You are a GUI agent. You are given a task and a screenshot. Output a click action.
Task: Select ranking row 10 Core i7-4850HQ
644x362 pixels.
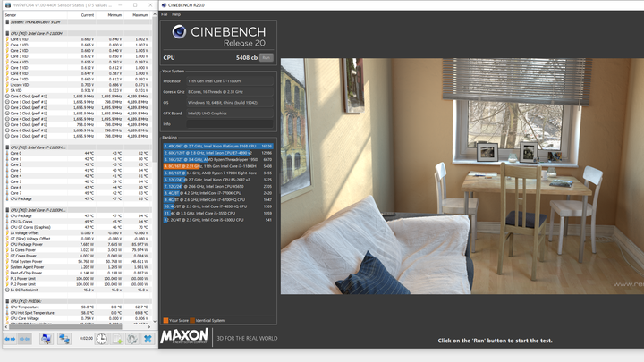(x=218, y=206)
